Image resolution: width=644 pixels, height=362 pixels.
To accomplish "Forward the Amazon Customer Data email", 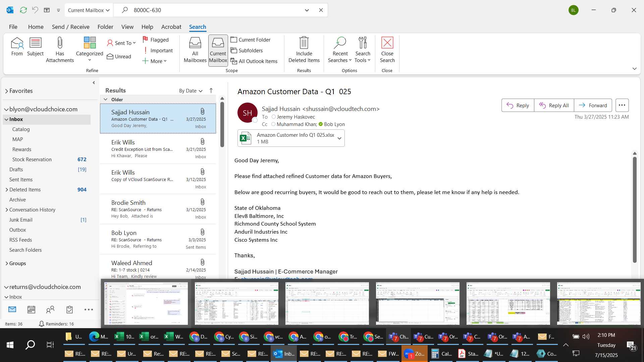I will (x=593, y=105).
